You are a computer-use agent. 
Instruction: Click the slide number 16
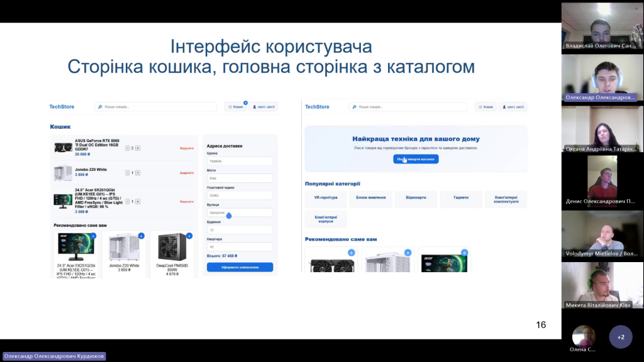click(x=541, y=325)
